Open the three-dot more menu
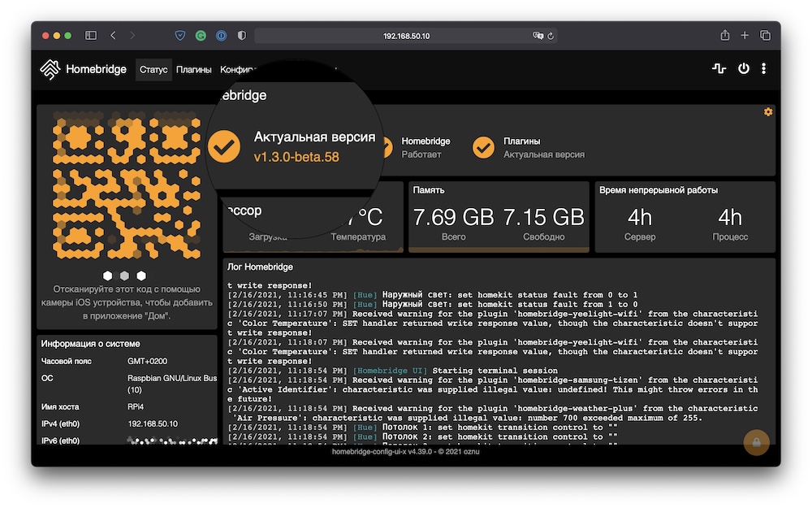This screenshot has width=812, height=508. pyautogui.click(x=763, y=68)
